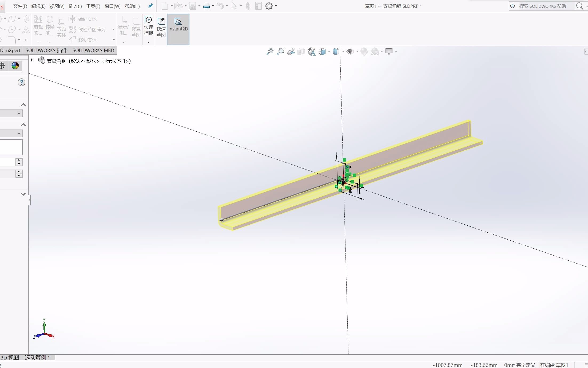588x368 pixels.
Task: Click the Previous View icon
Action: (x=291, y=52)
